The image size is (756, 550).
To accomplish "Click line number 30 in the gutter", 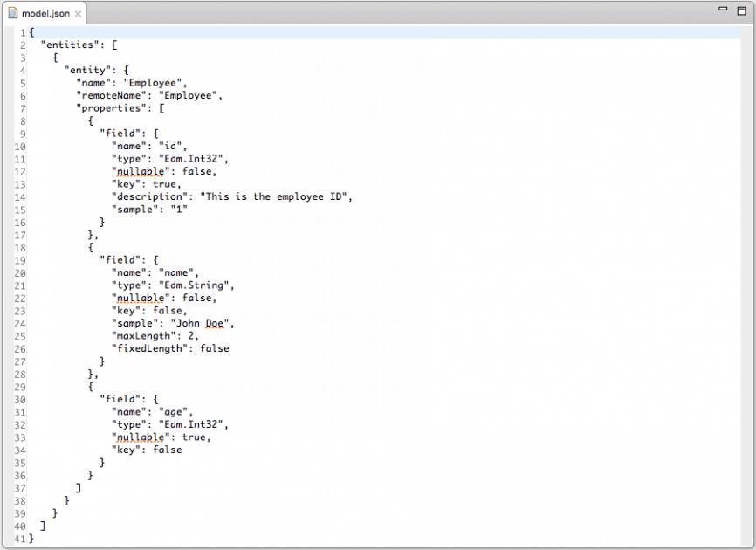I will click(x=22, y=399).
